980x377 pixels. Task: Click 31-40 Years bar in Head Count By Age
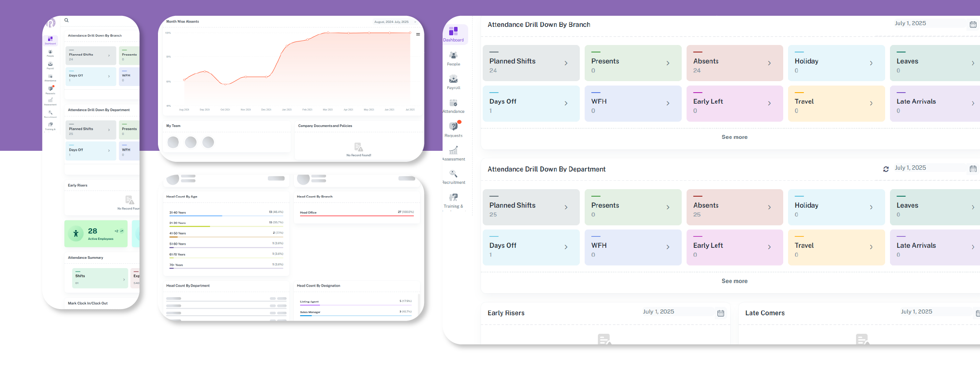coord(226,216)
